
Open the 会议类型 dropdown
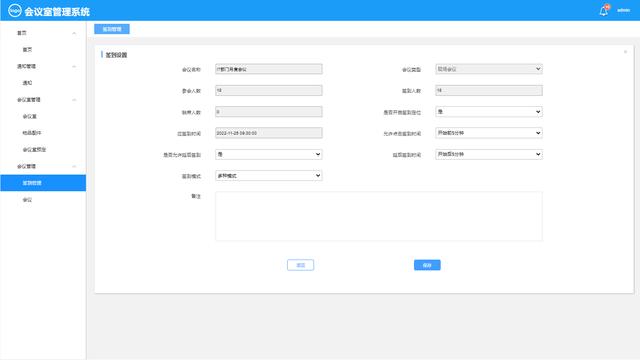(x=489, y=69)
